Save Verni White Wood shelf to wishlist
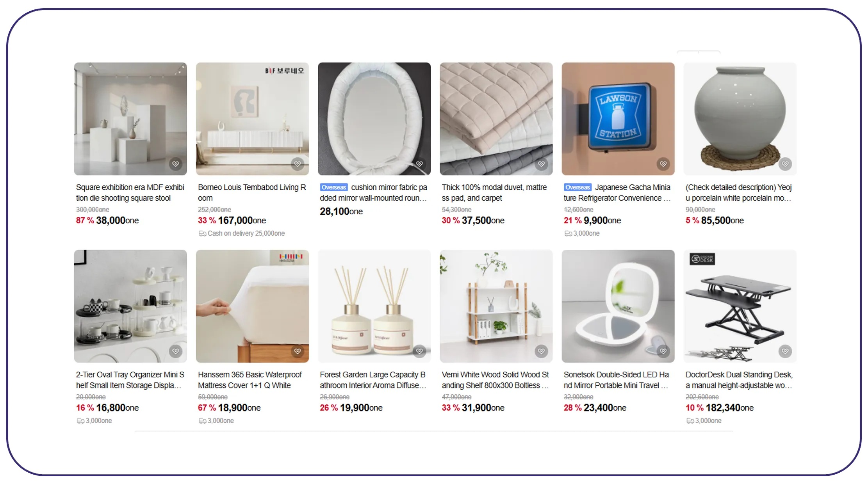 [x=541, y=351]
